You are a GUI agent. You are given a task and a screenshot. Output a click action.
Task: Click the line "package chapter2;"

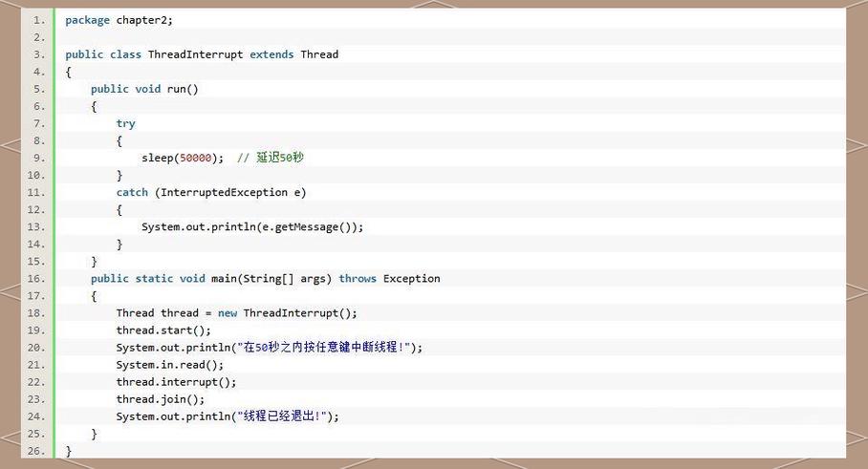[119, 20]
